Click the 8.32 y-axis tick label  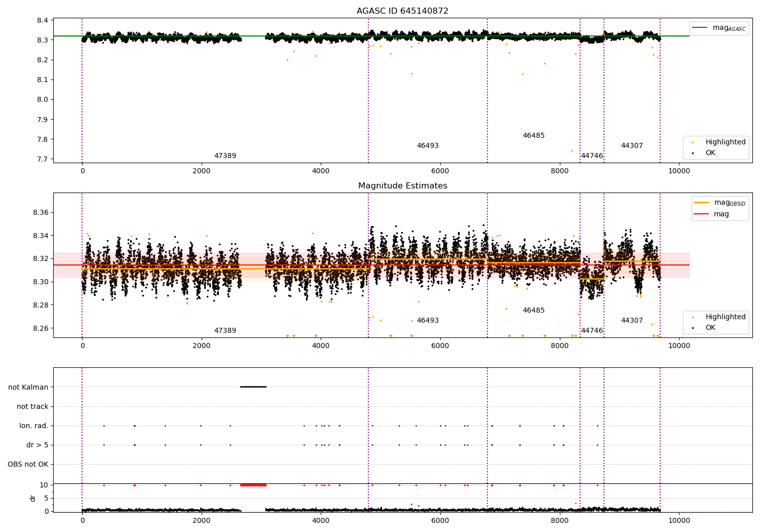tap(41, 258)
